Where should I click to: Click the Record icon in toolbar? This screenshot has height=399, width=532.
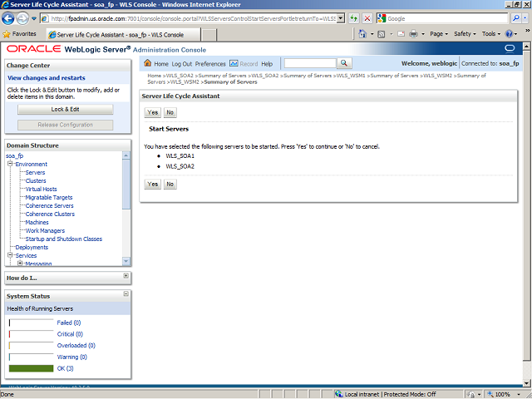pyautogui.click(x=234, y=64)
